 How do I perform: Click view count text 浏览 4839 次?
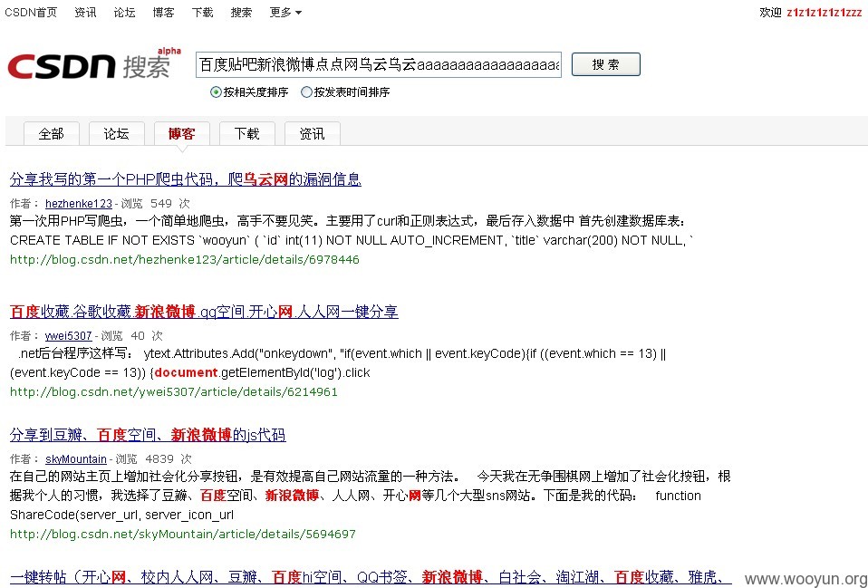pos(153,459)
